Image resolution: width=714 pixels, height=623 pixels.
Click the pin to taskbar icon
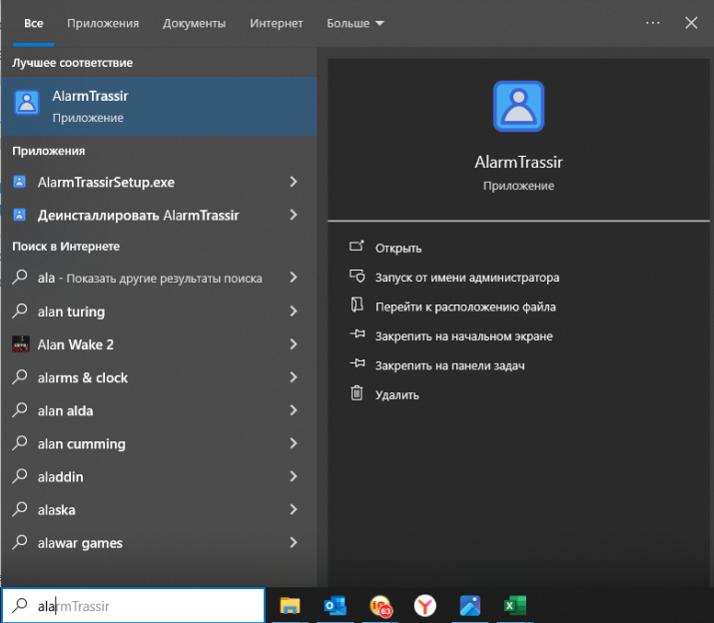click(x=357, y=363)
